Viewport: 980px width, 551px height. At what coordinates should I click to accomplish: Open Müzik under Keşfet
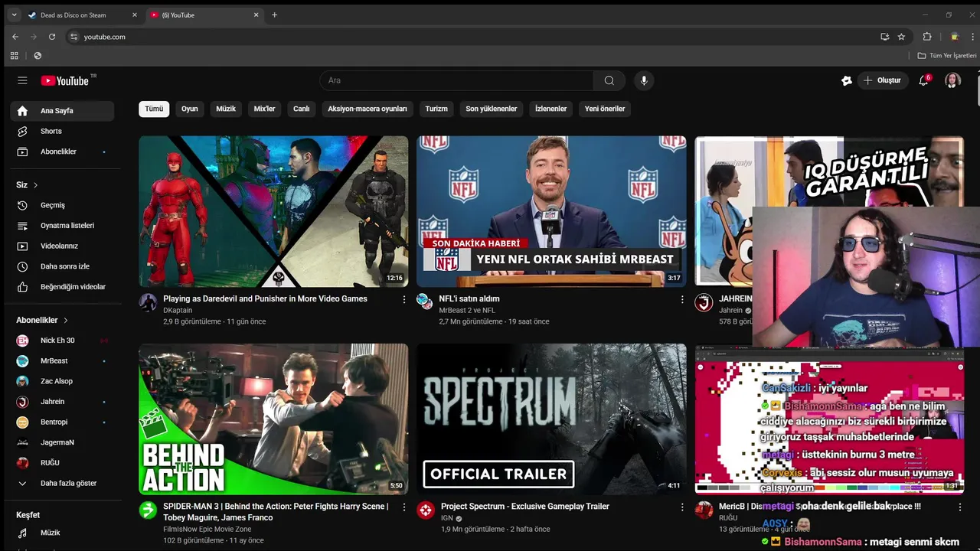(63, 533)
